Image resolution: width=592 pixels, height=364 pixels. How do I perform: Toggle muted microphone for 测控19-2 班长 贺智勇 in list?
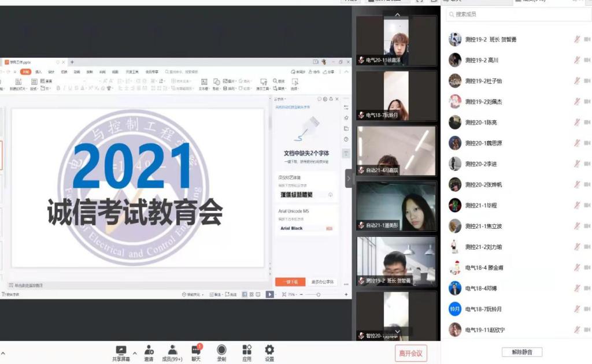coord(576,39)
